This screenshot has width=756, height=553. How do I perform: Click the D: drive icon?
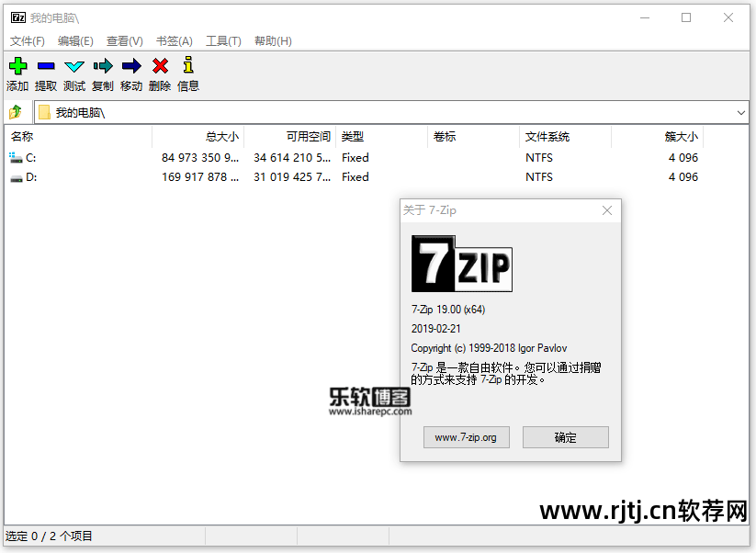(x=17, y=178)
